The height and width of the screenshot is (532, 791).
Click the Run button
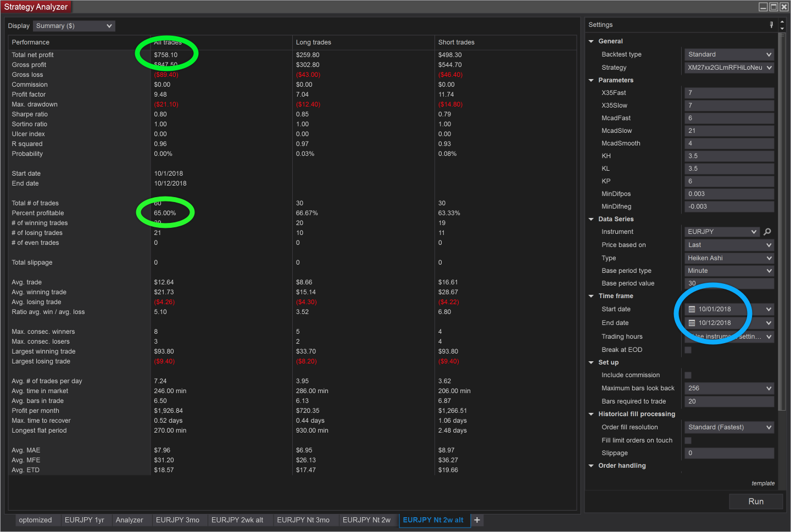(756, 501)
